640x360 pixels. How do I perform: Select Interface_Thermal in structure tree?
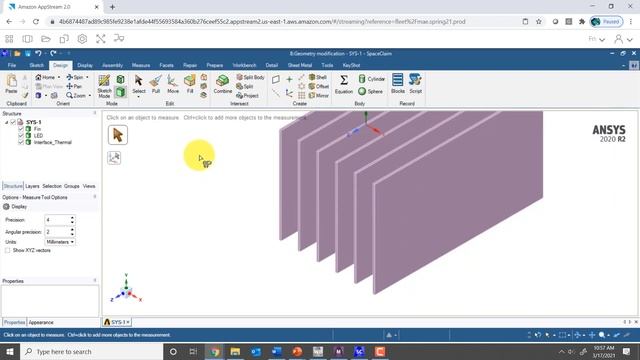coord(53,142)
